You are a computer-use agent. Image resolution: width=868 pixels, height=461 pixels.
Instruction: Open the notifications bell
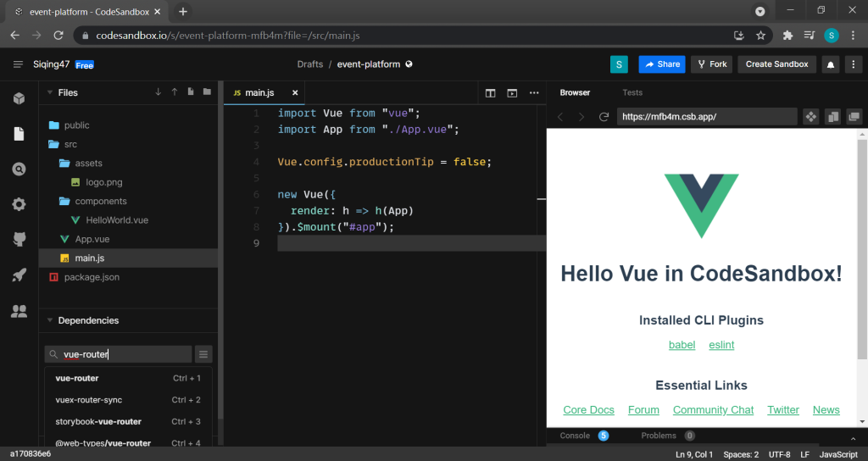pos(831,64)
